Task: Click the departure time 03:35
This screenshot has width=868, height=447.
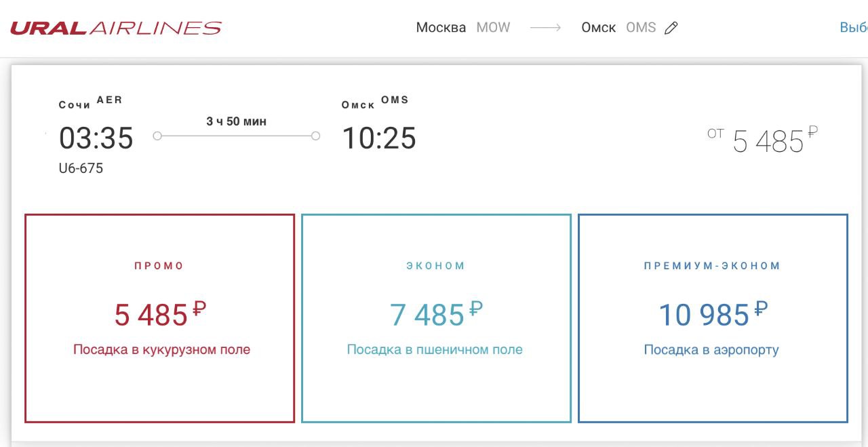Action: pyautogui.click(x=96, y=138)
